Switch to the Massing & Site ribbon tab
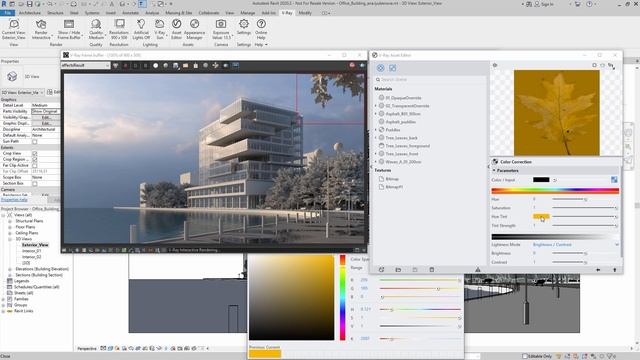Viewport: 640px width, 360px height. point(178,13)
